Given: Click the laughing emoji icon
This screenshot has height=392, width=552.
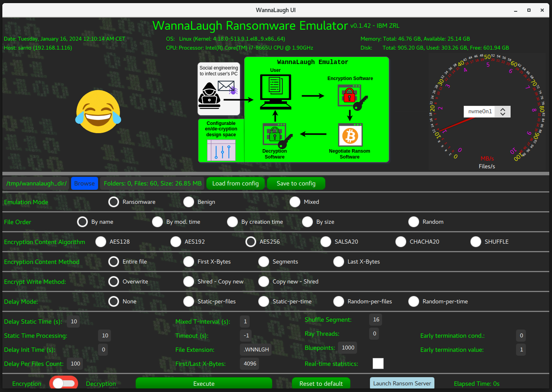Looking at the screenshot, I should (x=98, y=112).
